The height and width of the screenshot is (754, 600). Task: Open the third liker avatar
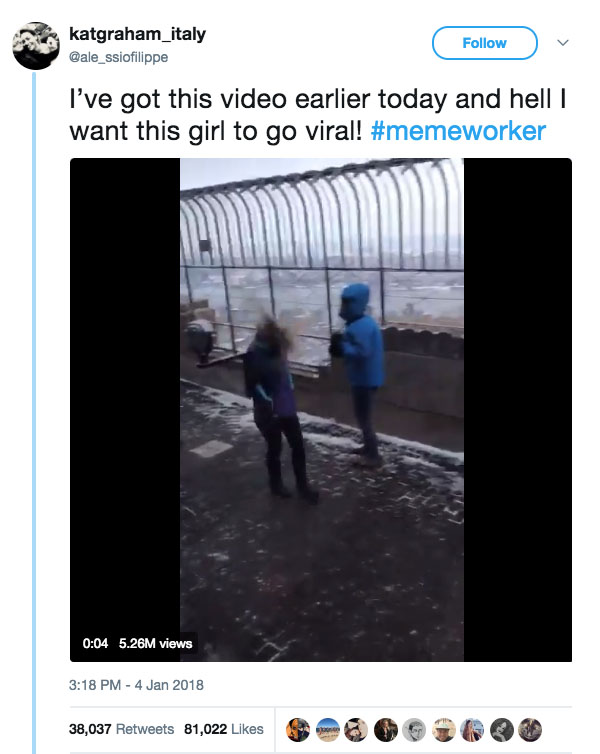356,729
